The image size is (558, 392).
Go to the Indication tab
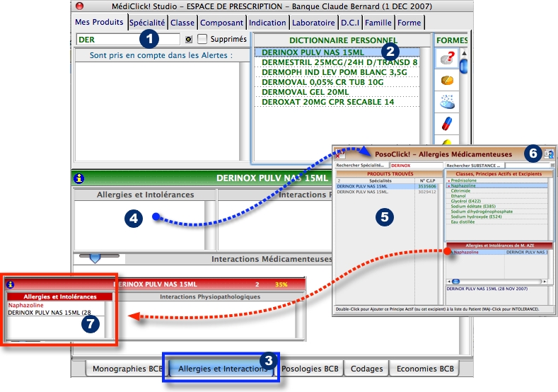tap(267, 23)
